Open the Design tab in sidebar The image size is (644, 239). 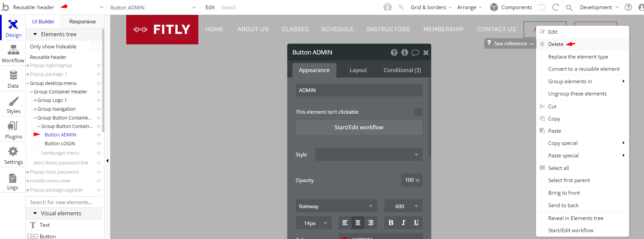click(13, 28)
